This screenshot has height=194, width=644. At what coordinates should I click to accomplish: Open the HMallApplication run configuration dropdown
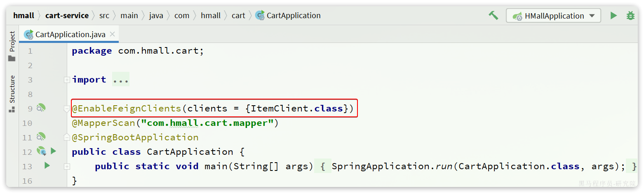click(553, 16)
